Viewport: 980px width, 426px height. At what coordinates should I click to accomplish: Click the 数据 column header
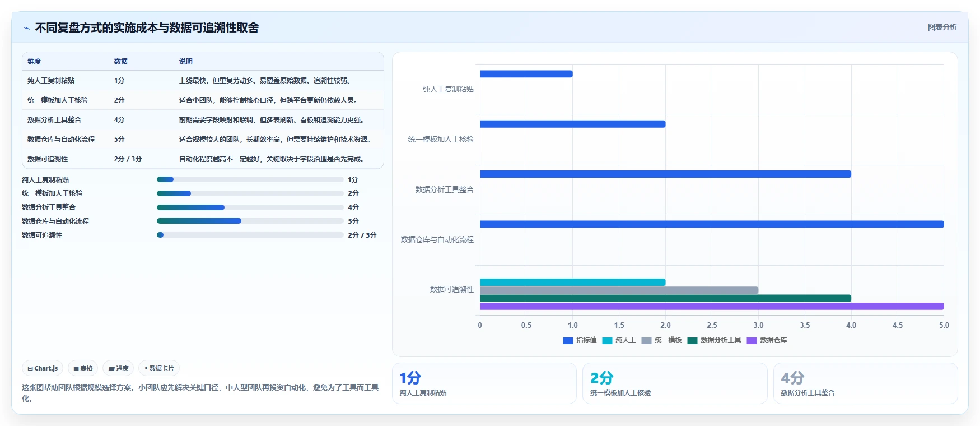click(x=121, y=62)
